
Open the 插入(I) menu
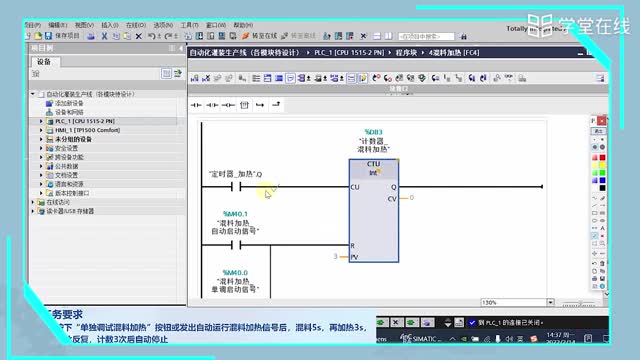[109, 25]
